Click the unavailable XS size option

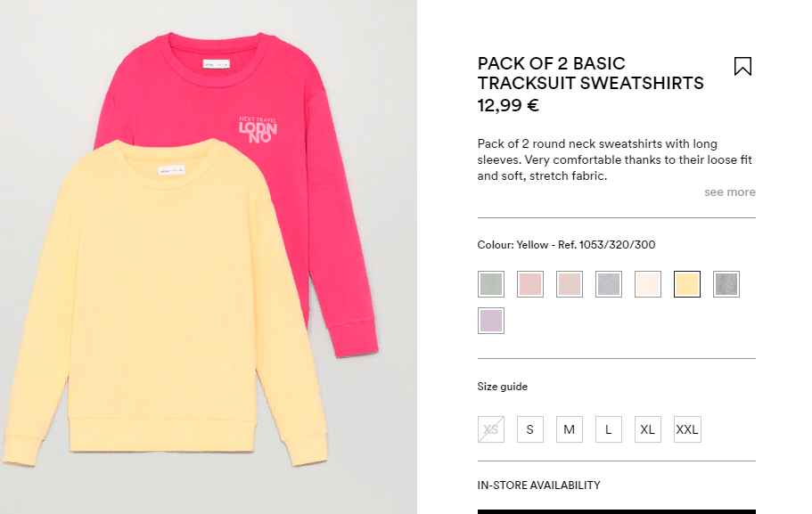pyautogui.click(x=491, y=429)
